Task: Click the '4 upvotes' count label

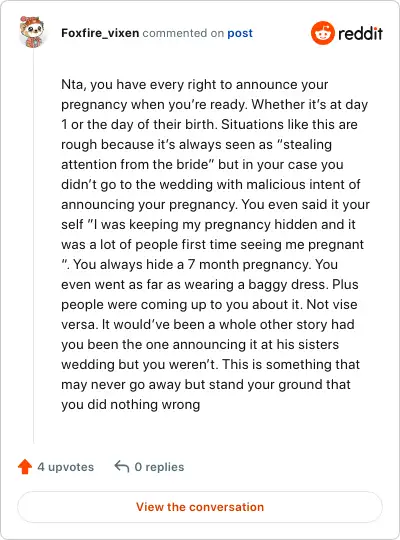Action: 65,467
